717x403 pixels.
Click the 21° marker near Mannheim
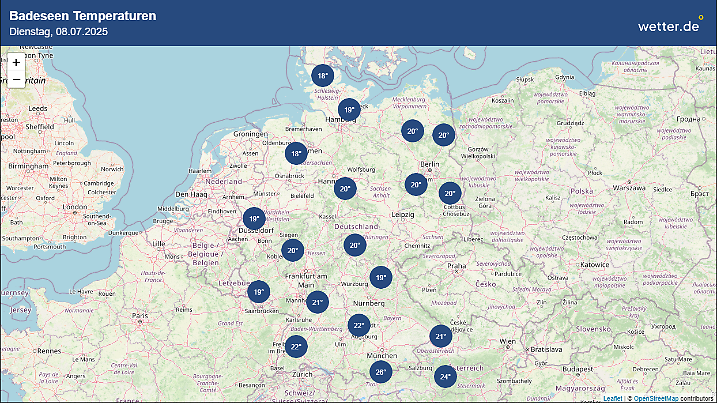[318, 302]
